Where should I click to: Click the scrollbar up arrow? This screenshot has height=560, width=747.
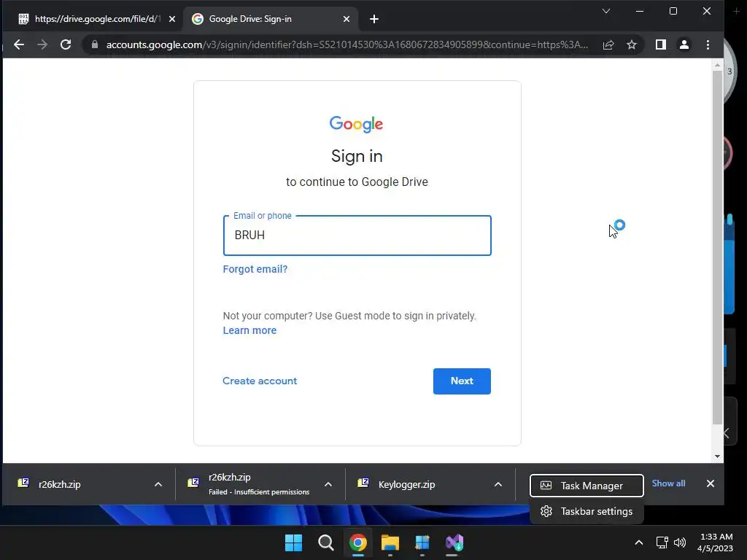(718, 64)
